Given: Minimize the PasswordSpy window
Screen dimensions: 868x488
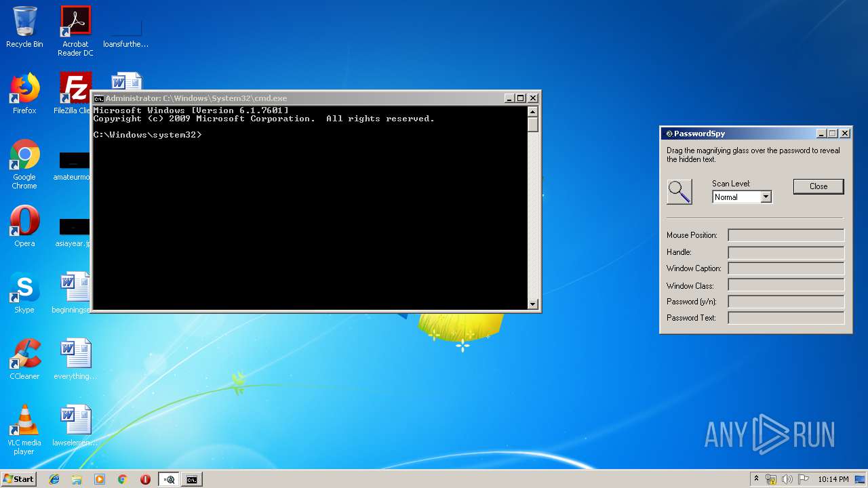Looking at the screenshot, I should [x=821, y=134].
